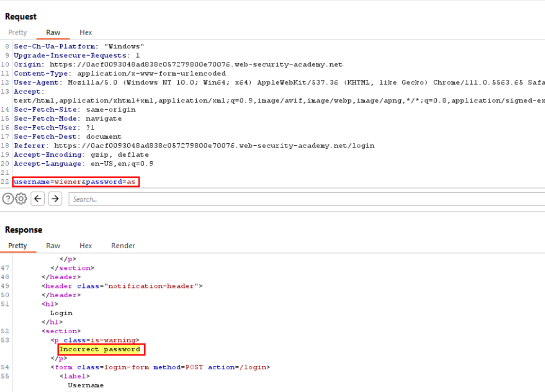Go to previous search match arrow
Screen dimensions: 545x392
coord(38,199)
